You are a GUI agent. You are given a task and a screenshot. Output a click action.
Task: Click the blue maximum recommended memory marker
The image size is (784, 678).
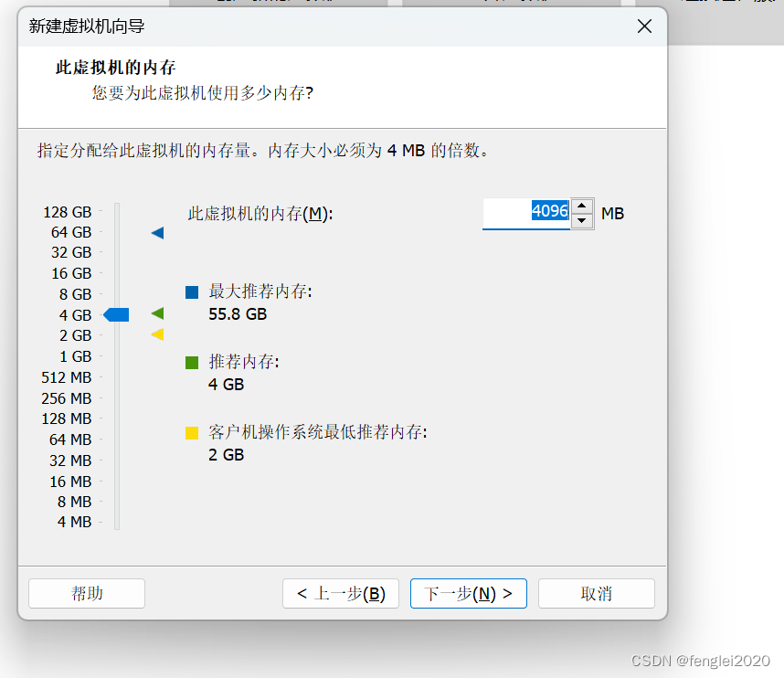[157, 233]
